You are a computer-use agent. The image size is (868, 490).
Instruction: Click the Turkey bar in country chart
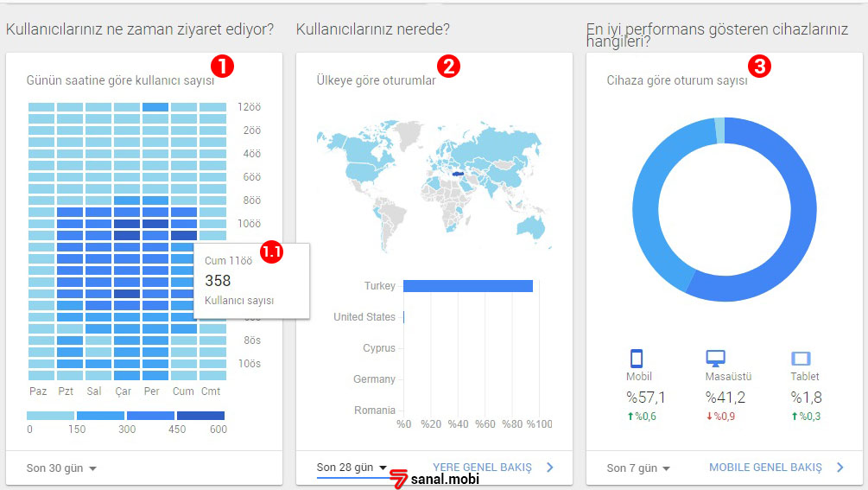tap(467, 286)
